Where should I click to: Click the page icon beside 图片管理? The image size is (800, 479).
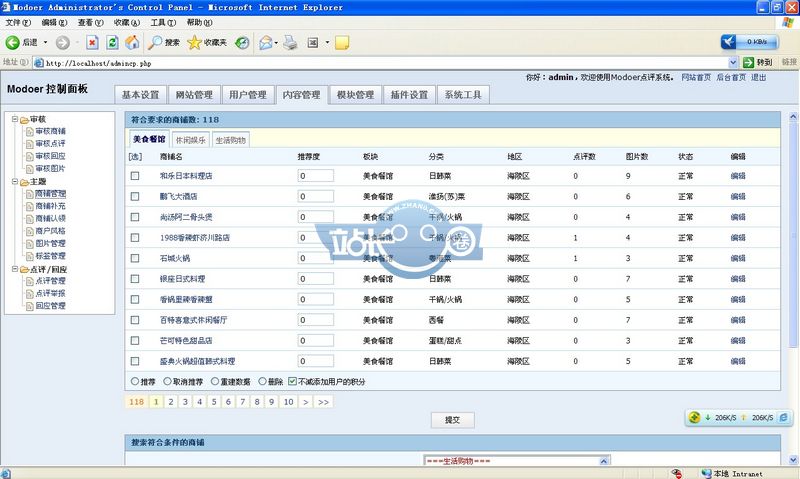30,244
